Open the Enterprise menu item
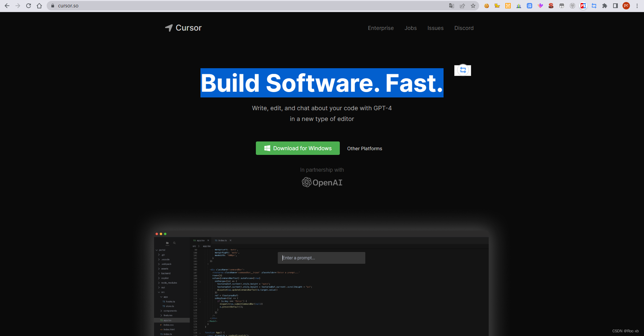The height and width of the screenshot is (336, 644). point(380,28)
